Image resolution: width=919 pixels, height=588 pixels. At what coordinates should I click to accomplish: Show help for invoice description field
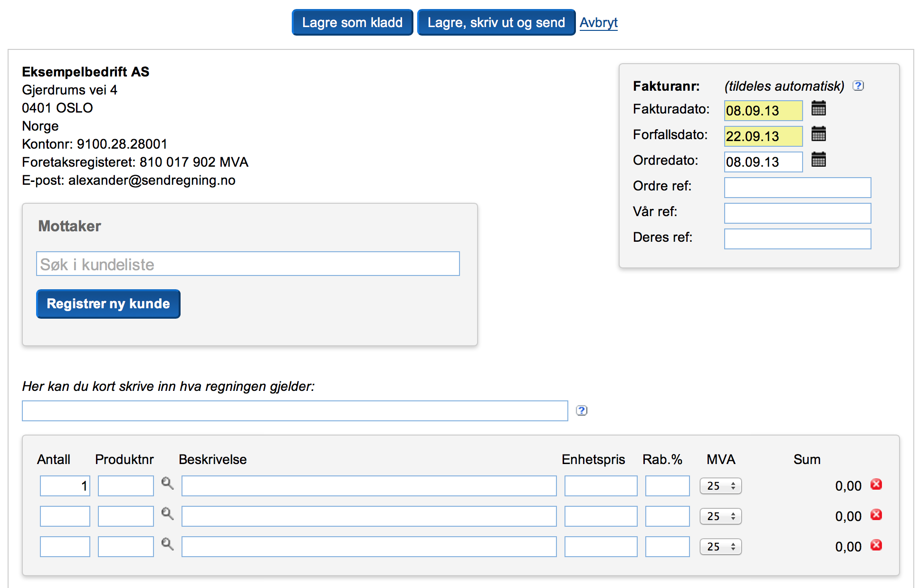click(x=581, y=411)
